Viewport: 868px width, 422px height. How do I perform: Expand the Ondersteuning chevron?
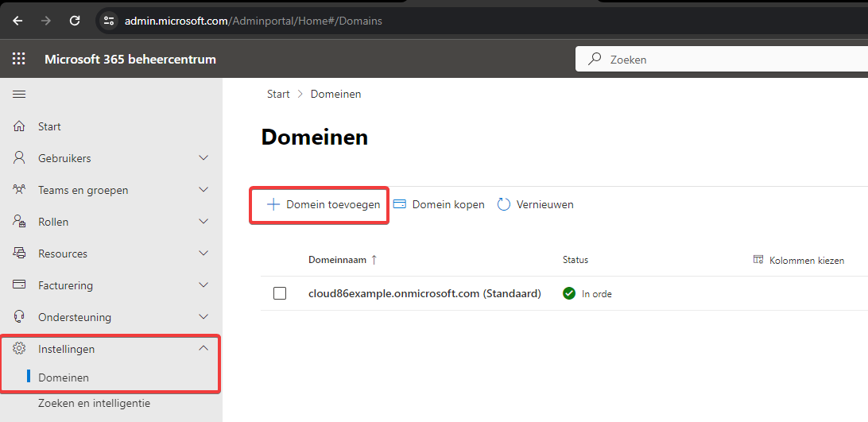203,317
